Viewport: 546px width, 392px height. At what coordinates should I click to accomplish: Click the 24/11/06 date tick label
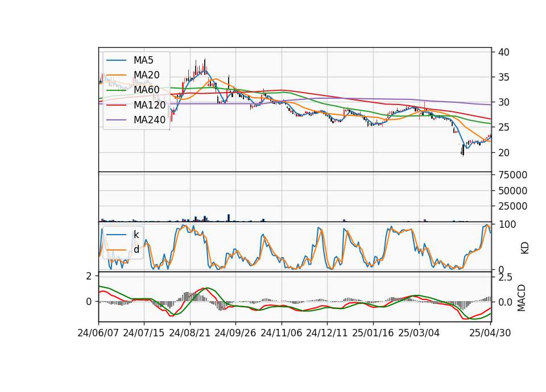point(281,333)
